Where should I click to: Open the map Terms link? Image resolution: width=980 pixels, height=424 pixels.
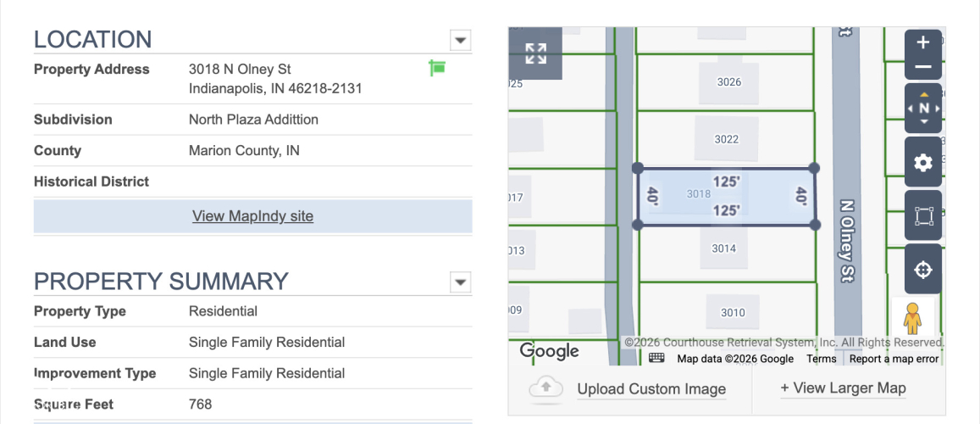[822, 359]
